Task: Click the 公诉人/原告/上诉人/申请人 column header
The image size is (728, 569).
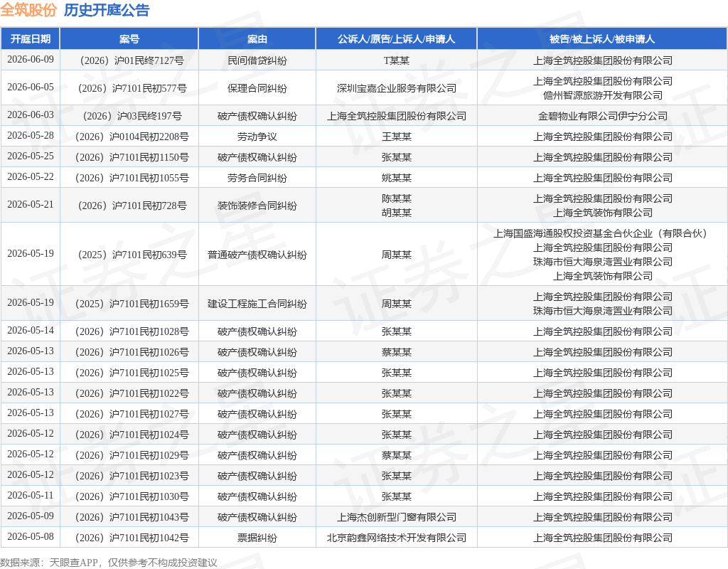Action: pyautogui.click(x=397, y=39)
